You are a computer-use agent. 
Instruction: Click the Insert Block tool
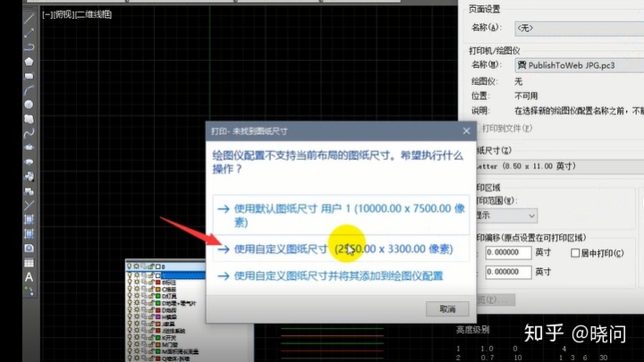[29, 176]
